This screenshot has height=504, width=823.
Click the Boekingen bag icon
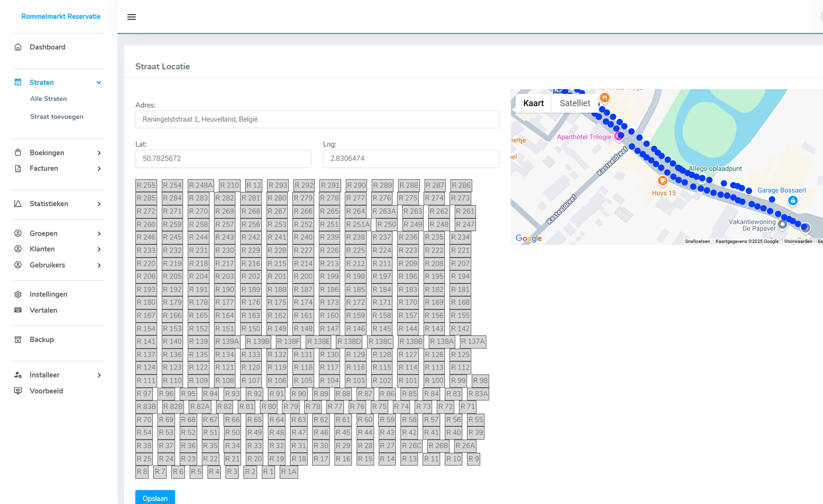tap(18, 153)
